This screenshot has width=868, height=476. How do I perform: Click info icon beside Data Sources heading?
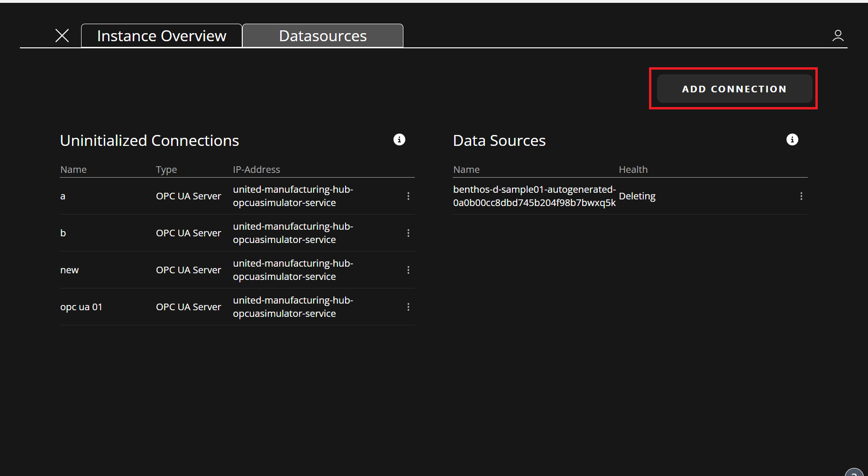(x=792, y=140)
